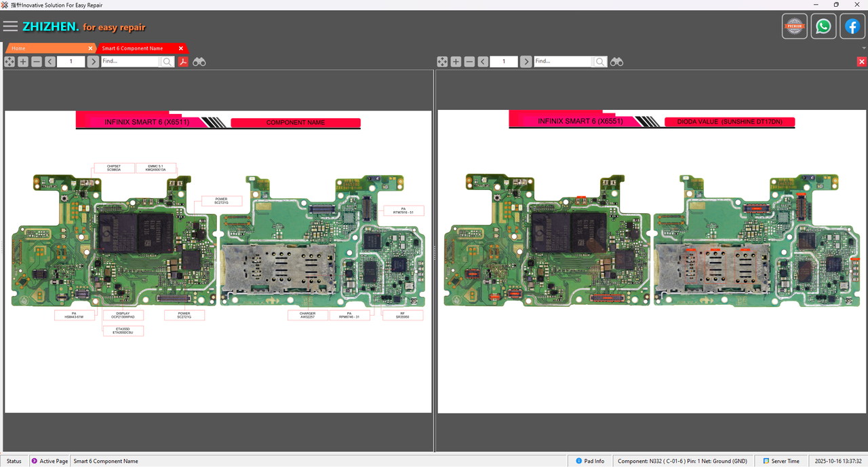Viewport: 868px width, 467px height.
Task: Go to previous page in right viewer
Action: (483, 62)
